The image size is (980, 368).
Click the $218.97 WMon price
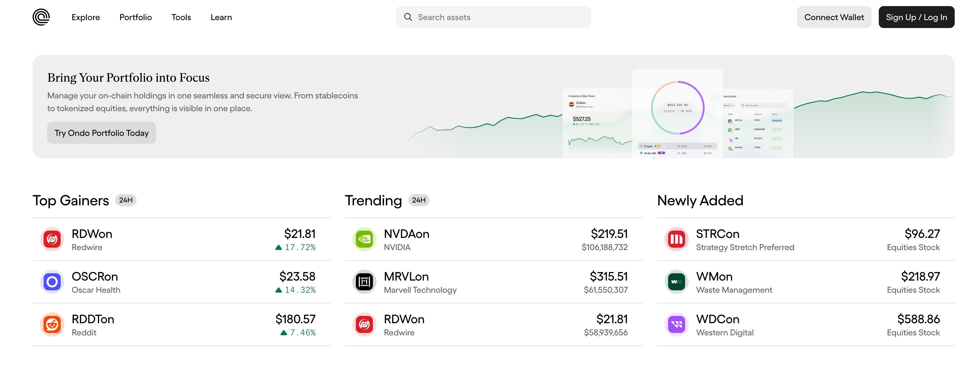pyautogui.click(x=920, y=276)
